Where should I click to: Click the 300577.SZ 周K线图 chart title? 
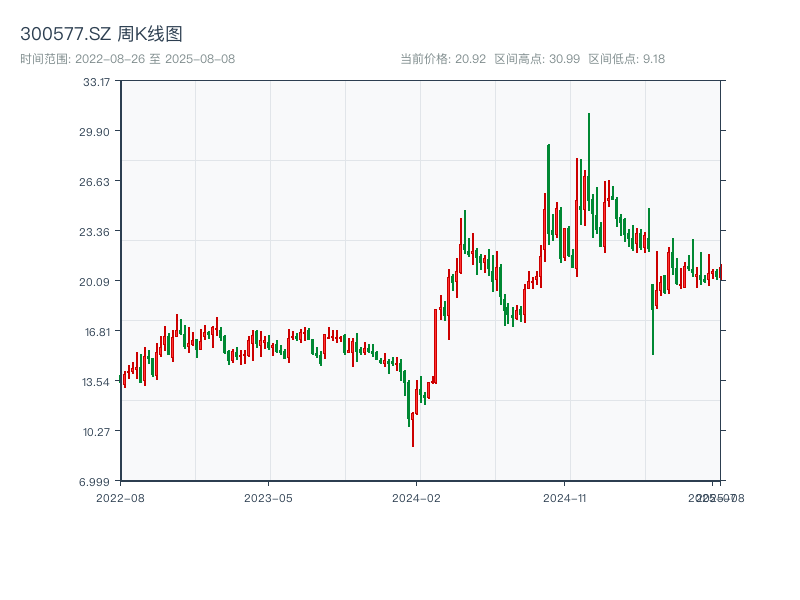pos(101,35)
